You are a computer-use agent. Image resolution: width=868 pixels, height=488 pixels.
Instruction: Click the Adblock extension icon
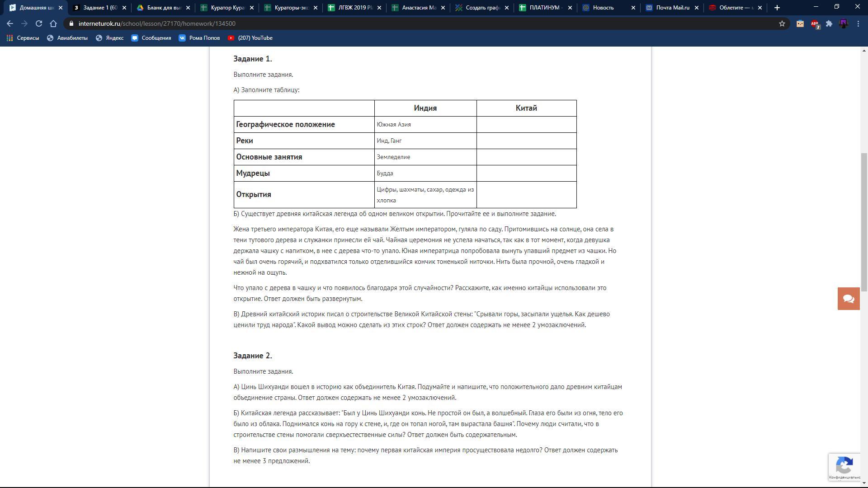tap(815, 23)
